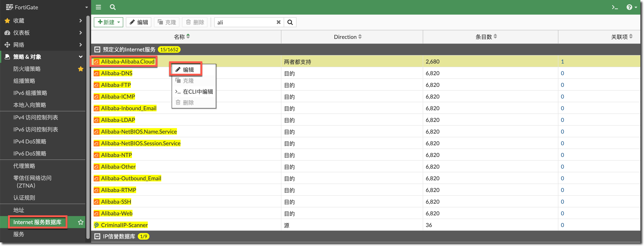The image size is (644, 246).
Task: Click the 编辑 toolbar button
Action: 139,22
